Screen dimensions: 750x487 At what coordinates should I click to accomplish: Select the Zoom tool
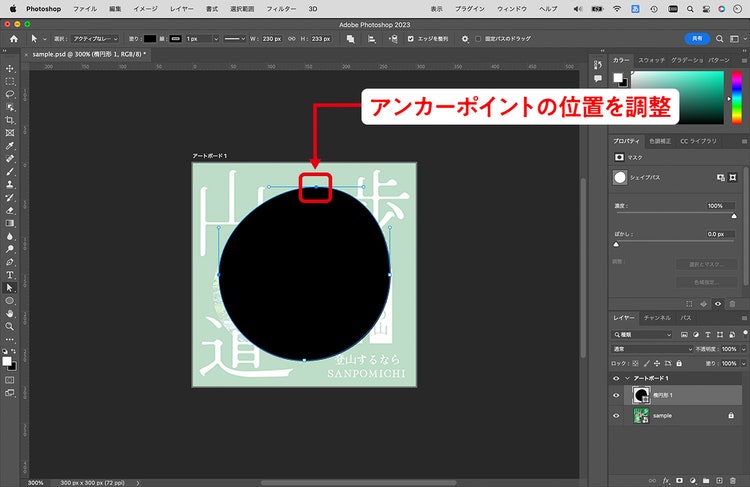[x=10, y=327]
